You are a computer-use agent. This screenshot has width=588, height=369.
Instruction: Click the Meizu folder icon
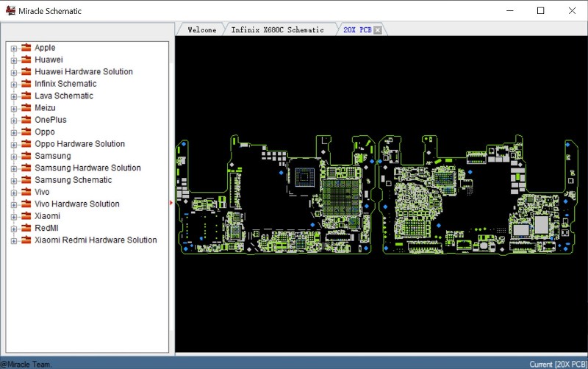[26, 107]
